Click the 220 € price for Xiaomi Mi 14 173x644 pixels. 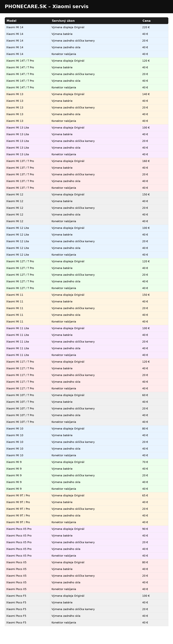tap(146, 27)
